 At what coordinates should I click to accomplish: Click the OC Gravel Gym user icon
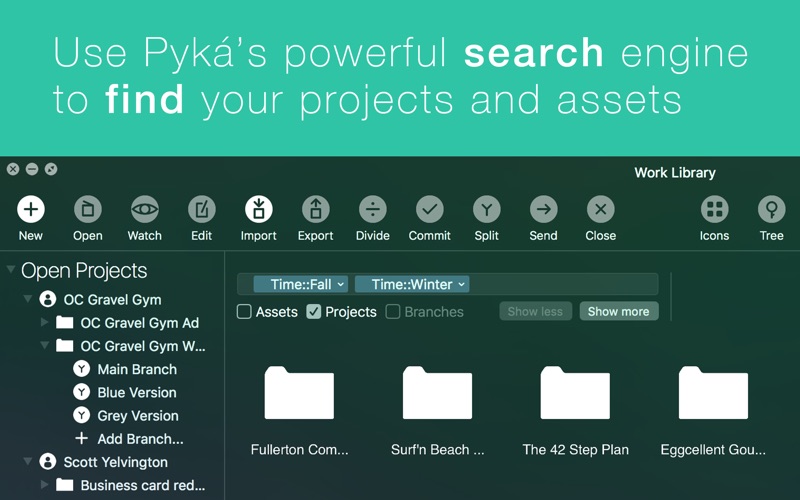(48, 299)
